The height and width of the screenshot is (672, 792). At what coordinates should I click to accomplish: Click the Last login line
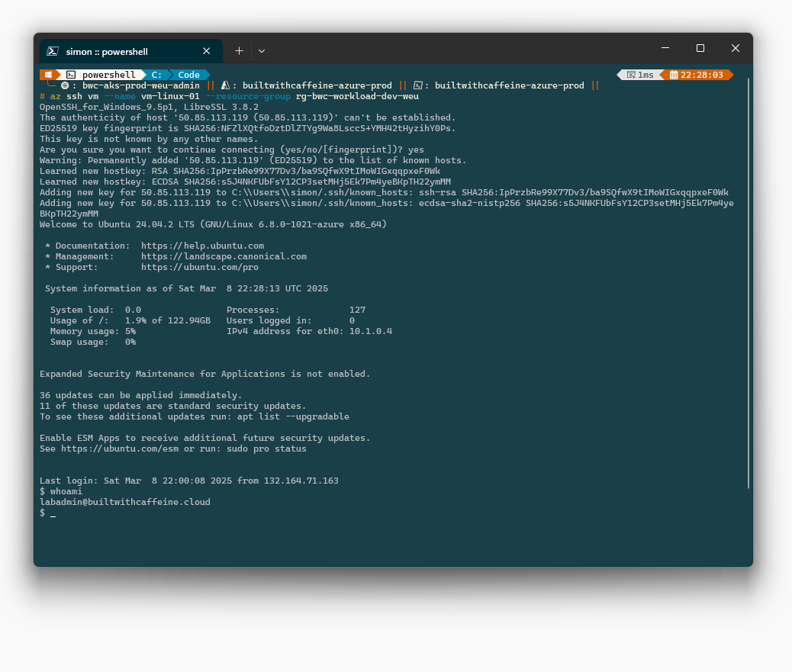click(189, 481)
